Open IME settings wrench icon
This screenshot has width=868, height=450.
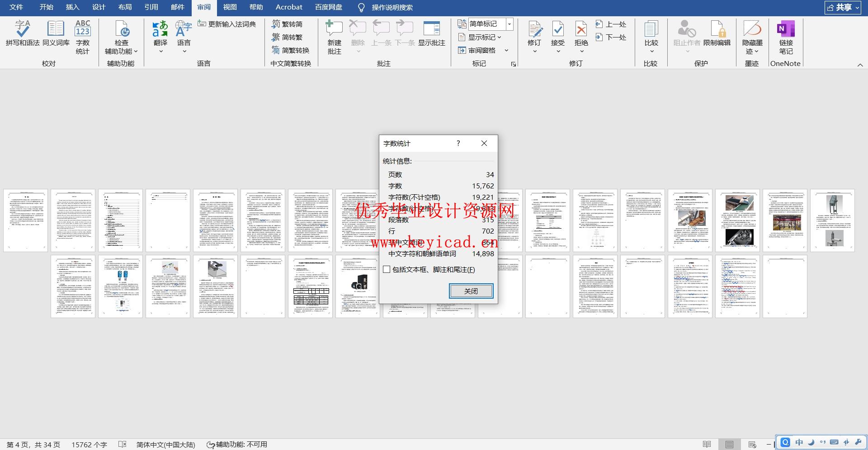(x=858, y=442)
